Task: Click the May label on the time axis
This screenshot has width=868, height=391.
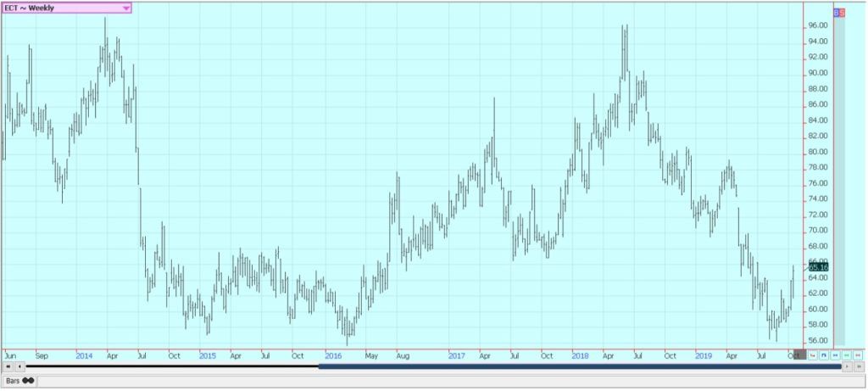Action: 371,355
